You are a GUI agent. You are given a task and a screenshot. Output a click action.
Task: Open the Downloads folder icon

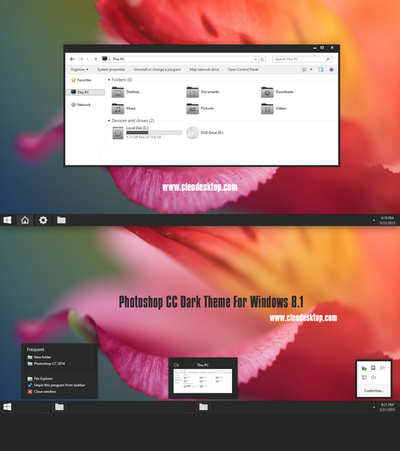click(x=267, y=92)
